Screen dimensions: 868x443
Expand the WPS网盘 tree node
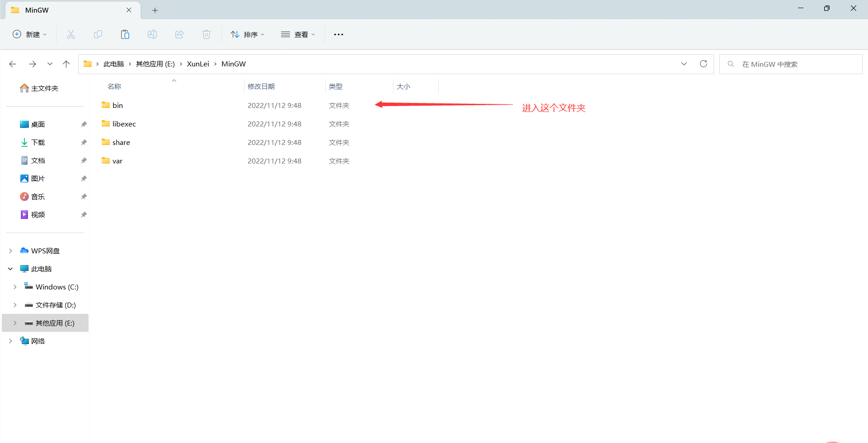[10, 251]
